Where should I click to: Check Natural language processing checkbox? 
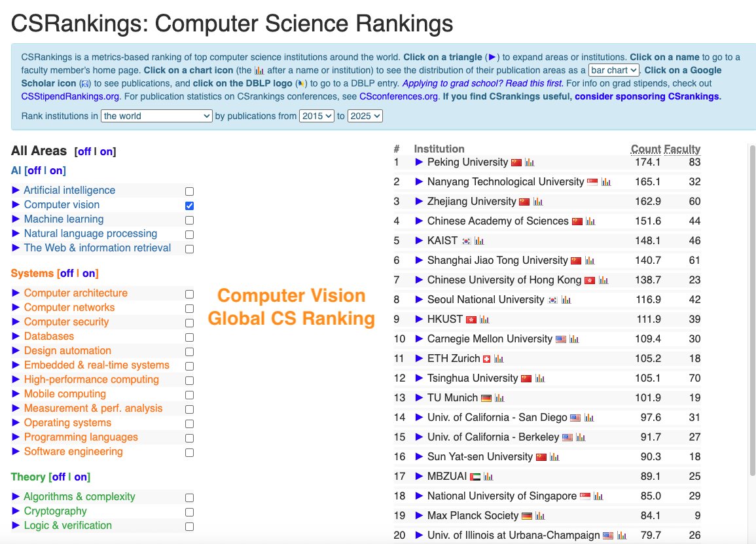pyautogui.click(x=189, y=235)
